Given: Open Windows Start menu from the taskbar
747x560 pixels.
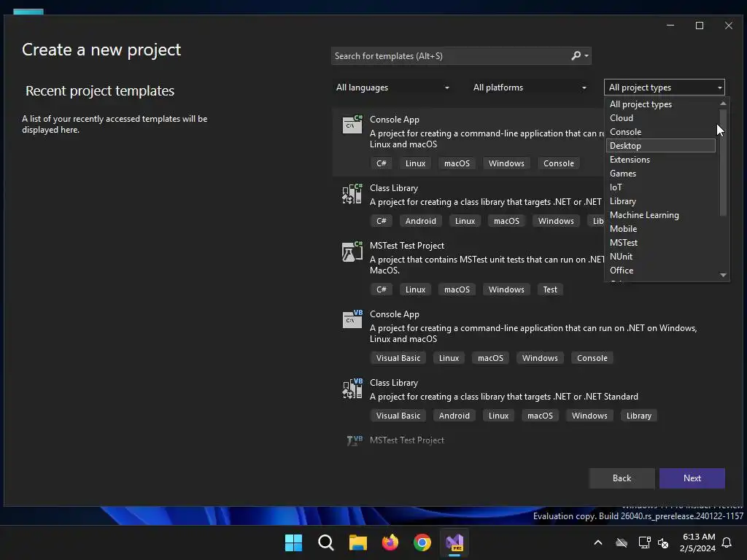Looking at the screenshot, I should (293, 542).
